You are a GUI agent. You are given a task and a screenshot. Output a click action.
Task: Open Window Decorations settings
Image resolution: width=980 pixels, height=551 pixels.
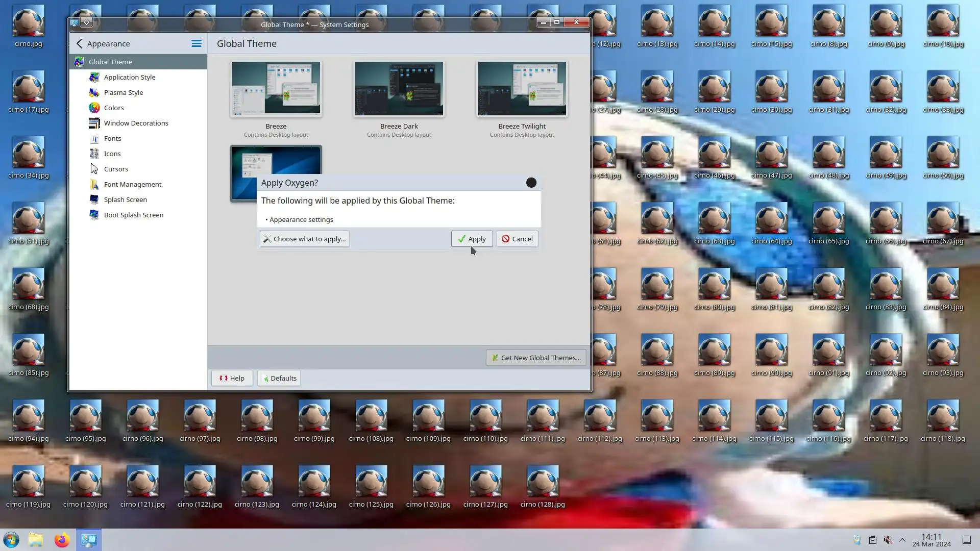135,123
